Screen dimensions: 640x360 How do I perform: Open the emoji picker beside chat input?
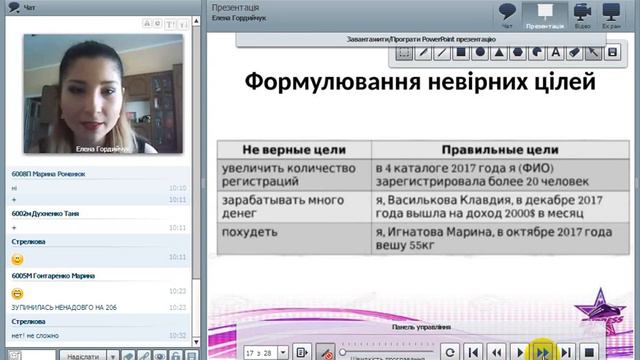15,356
